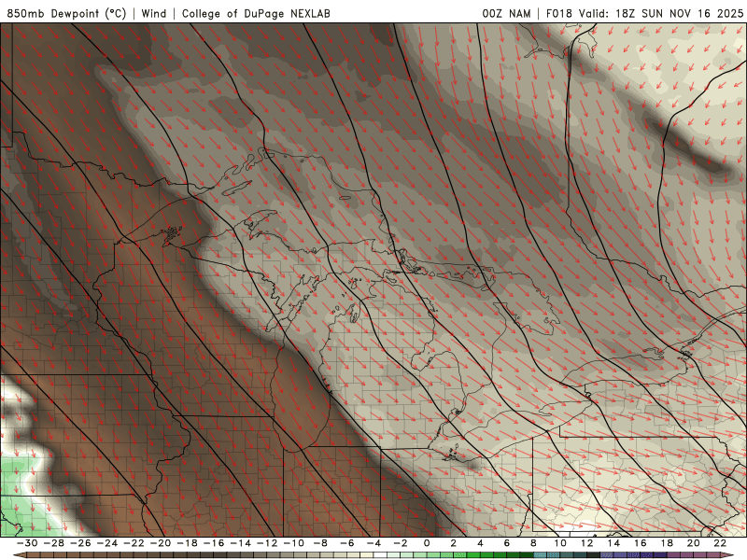The height and width of the screenshot is (560, 747).
Task: Click the 18 value on the color scale
Action: 667,543
